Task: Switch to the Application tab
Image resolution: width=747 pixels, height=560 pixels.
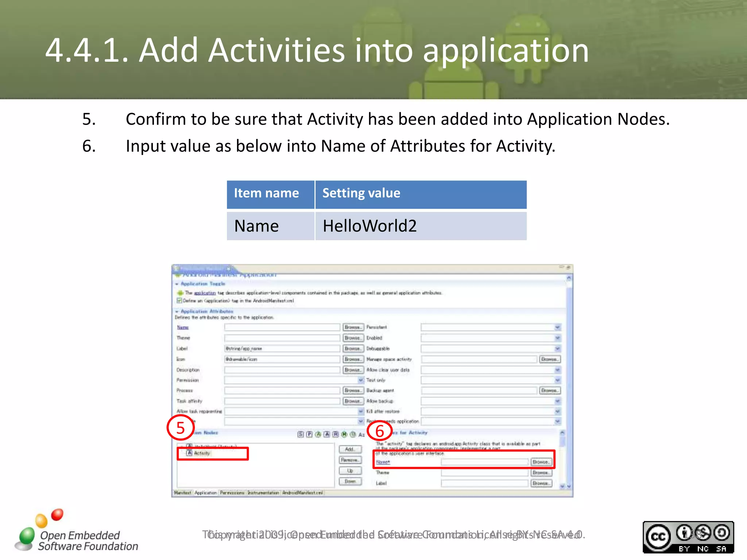Action: tap(206, 493)
